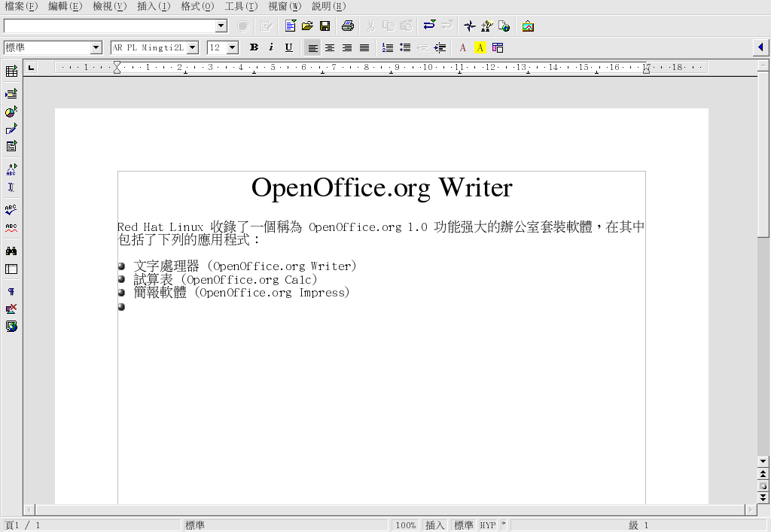
Task: Open the 格式(O) menu
Action: tap(197, 6)
